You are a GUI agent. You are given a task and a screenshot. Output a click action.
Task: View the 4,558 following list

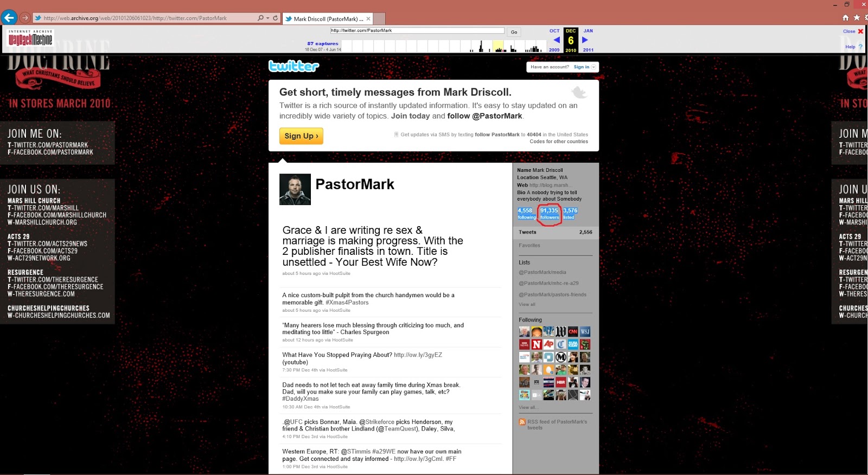click(x=526, y=213)
